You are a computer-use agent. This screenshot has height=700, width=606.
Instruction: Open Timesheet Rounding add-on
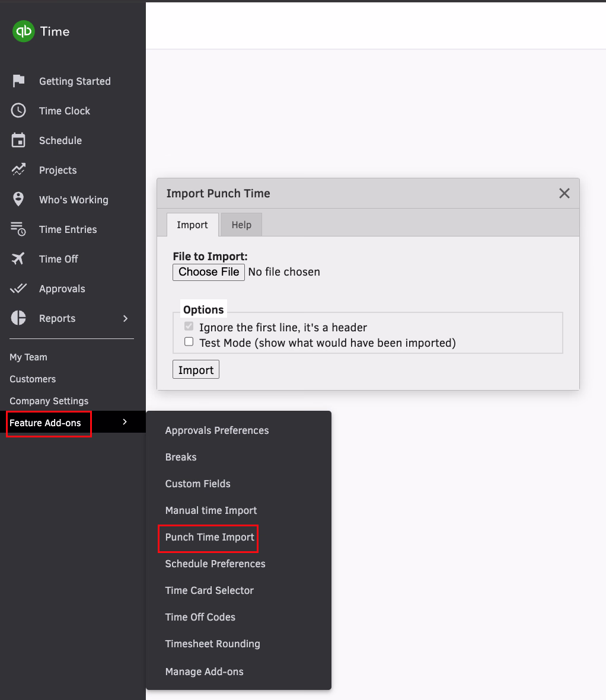pyautogui.click(x=212, y=644)
